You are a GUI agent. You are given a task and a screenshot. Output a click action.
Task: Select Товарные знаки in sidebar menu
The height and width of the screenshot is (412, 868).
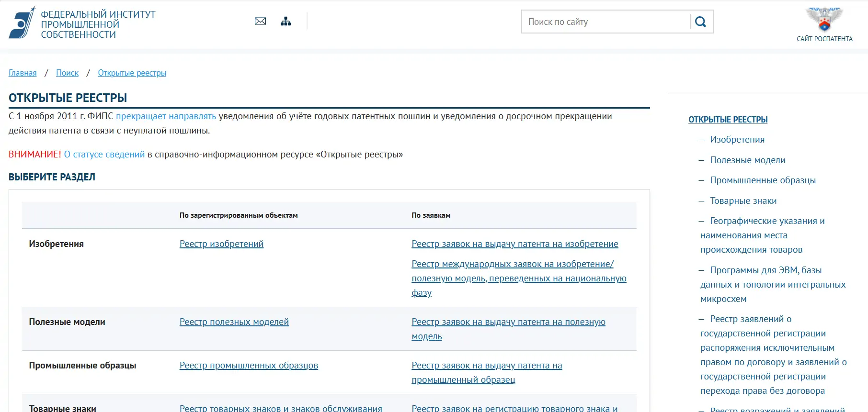pyautogui.click(x=743, y=201)
